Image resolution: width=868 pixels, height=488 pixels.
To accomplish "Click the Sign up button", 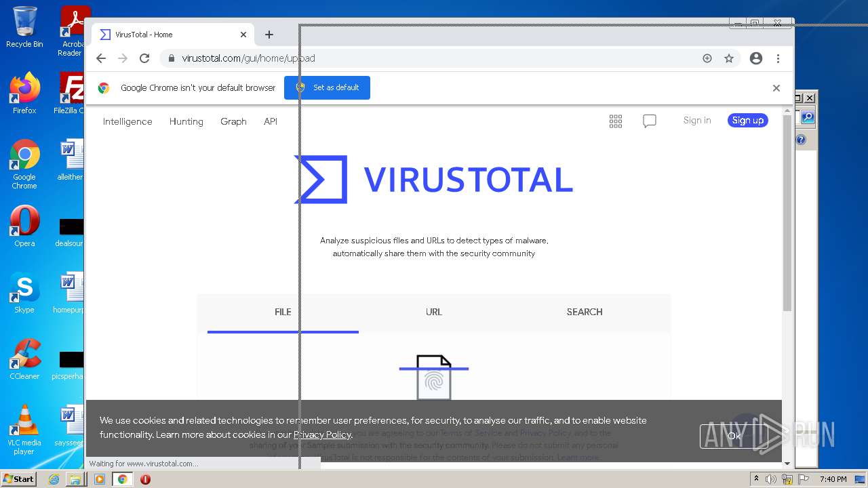I will (748, 120).
